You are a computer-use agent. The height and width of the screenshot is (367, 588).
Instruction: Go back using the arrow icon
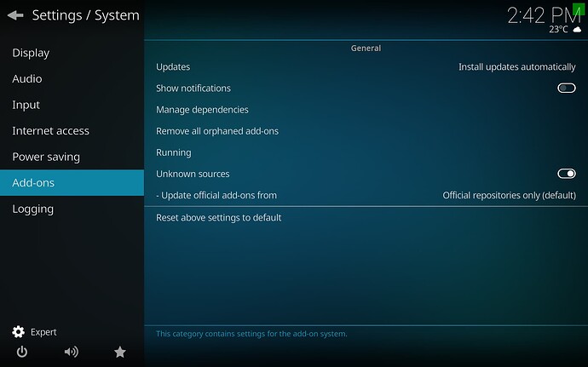[15, 15]
